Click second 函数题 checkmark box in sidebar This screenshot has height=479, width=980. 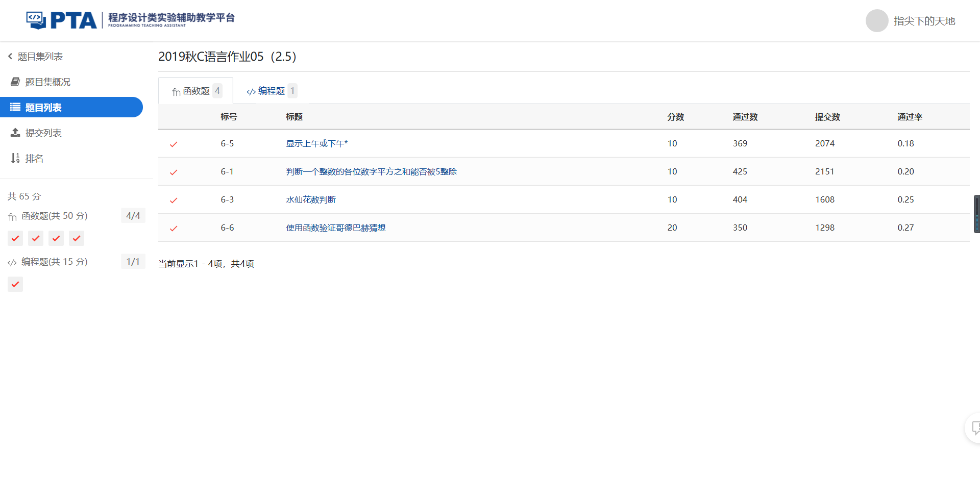(x=36, y=238)
